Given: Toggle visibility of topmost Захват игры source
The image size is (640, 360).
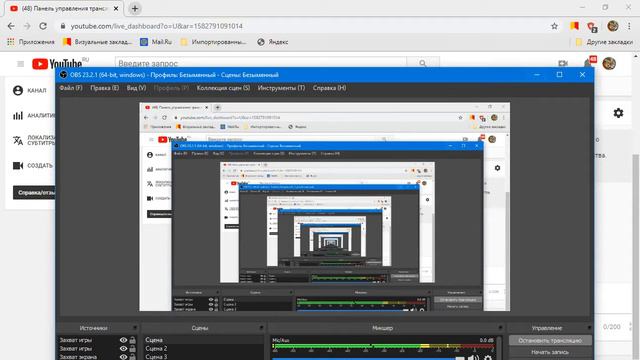Looking at the screenshot, I should click(x=123, y=340).
